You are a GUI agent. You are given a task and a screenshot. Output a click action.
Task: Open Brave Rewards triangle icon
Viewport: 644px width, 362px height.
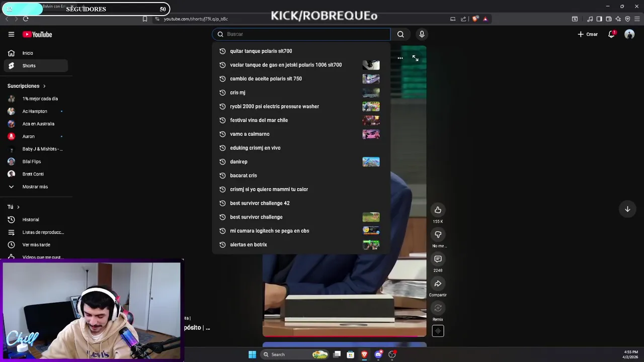pyautogui.click(x=485, y=19)
